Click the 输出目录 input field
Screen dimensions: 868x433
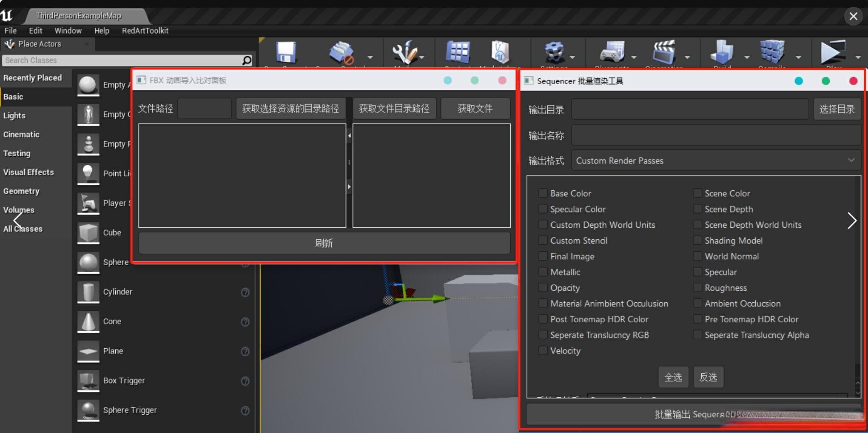point(690,109)
